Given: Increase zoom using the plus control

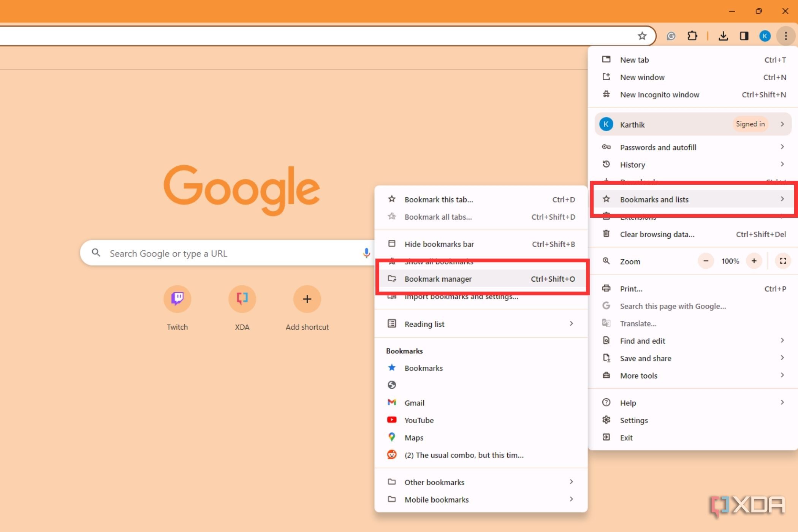Looking at the screenshot, I should (x=754, y=261).
